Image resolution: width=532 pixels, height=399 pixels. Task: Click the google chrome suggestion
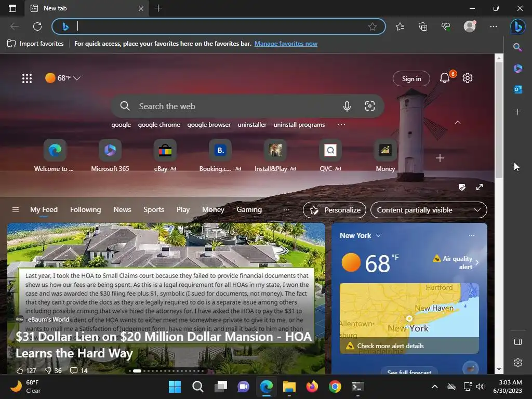[159, 125]
